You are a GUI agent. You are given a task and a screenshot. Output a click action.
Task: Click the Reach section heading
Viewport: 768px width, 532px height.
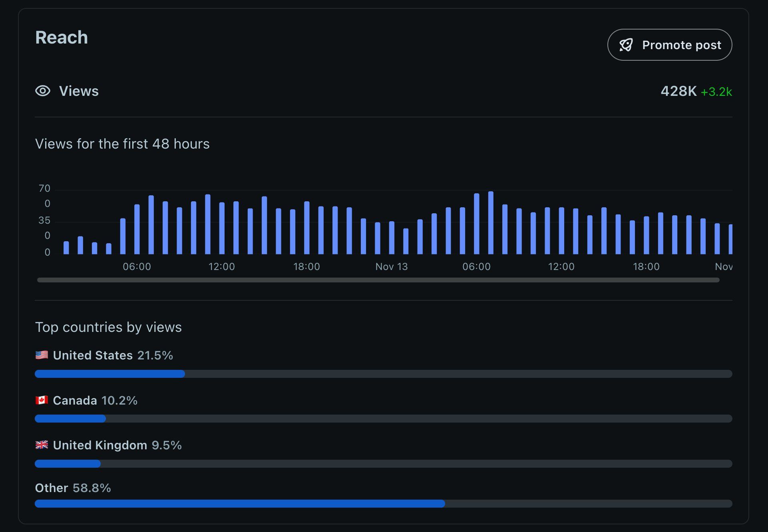62,38
